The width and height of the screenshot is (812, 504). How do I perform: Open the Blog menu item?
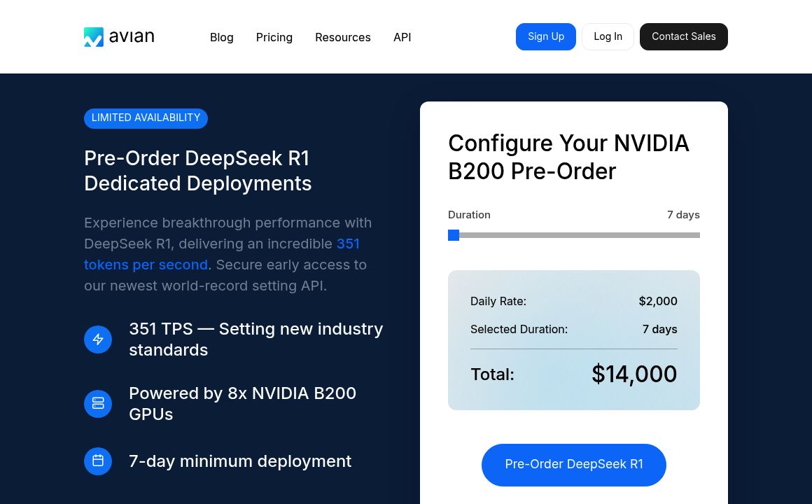point(221,37)
